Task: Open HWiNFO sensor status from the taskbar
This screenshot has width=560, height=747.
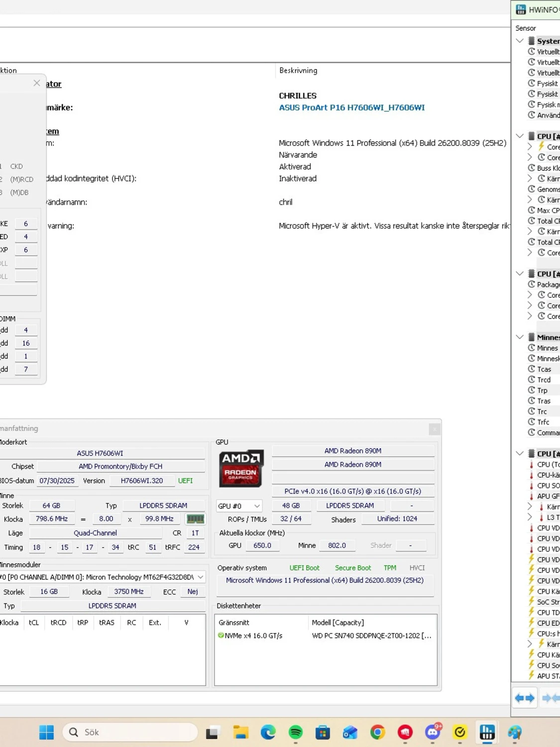Action: click(487, 732)
